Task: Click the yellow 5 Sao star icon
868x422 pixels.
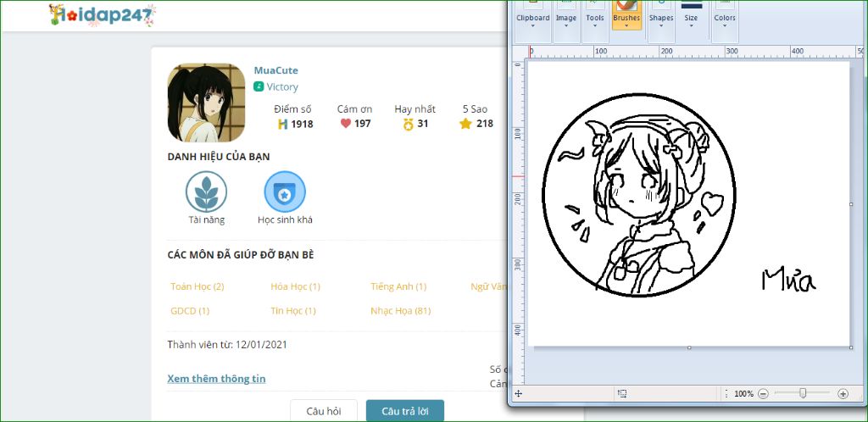Action: click(x=465, y=124)
